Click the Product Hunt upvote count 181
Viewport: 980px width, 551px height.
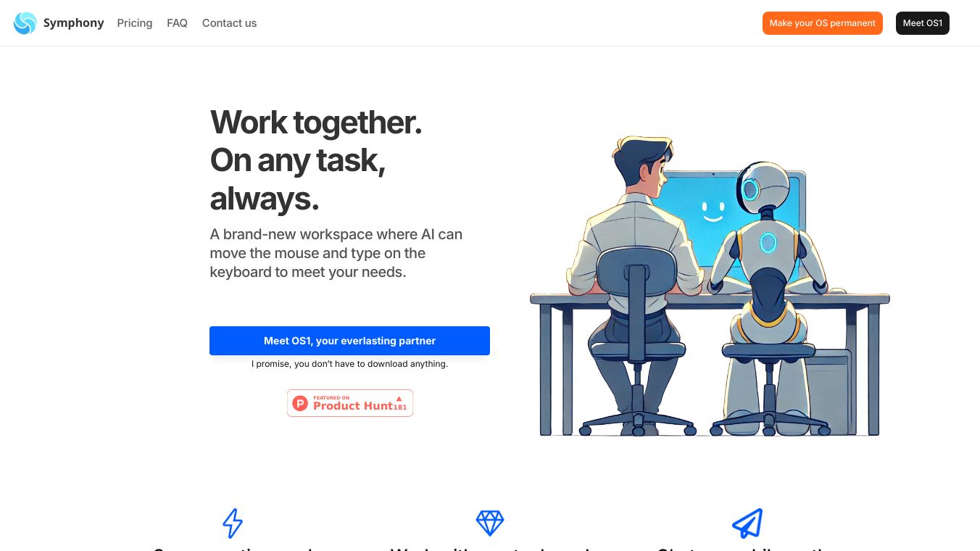point(400,407)
